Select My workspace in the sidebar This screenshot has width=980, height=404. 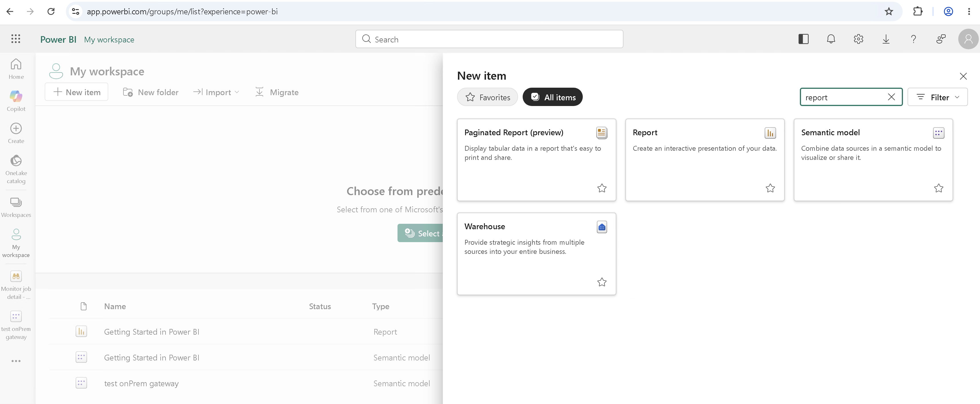[16, 243]
